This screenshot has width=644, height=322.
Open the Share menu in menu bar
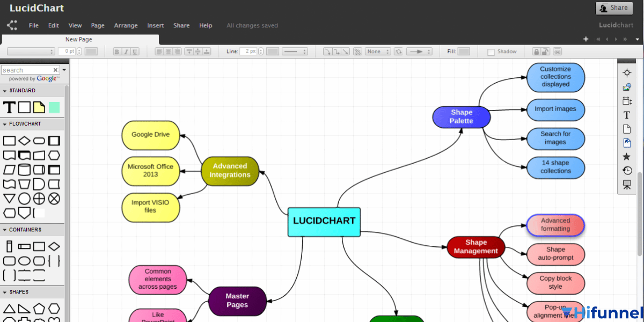pyautogui.click(x=181, y=25)
